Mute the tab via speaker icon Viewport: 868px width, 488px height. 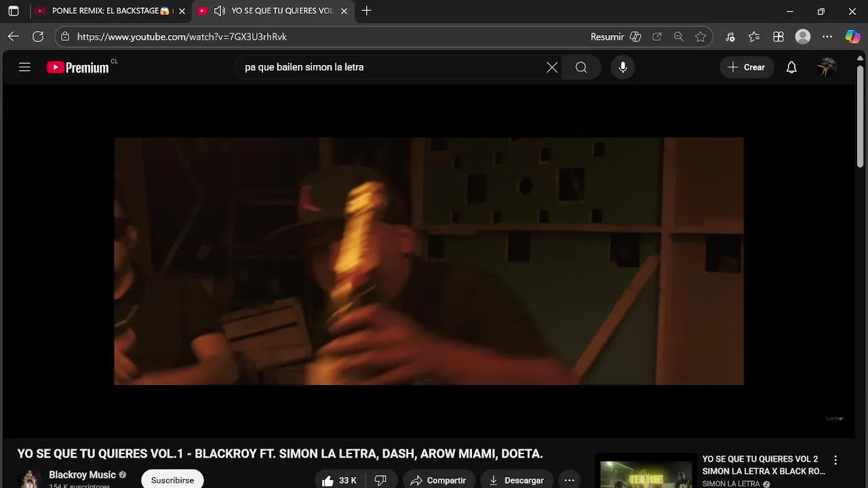[x=219, y=11]
